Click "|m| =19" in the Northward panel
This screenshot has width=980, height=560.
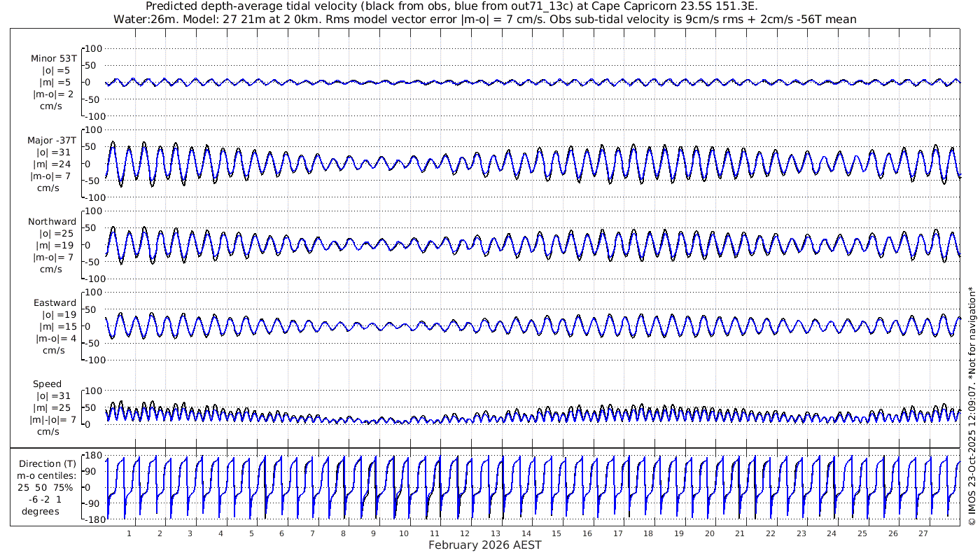55,245
